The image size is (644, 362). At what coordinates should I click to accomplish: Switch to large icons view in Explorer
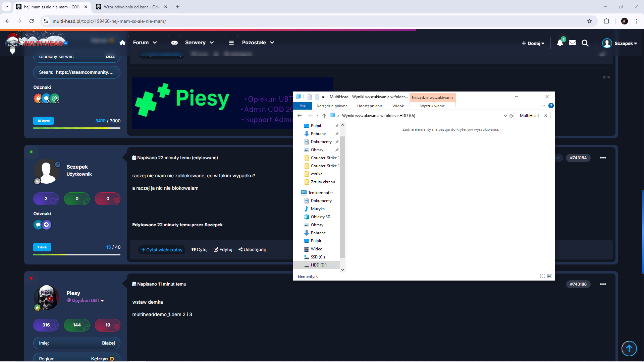coord(550,276)
